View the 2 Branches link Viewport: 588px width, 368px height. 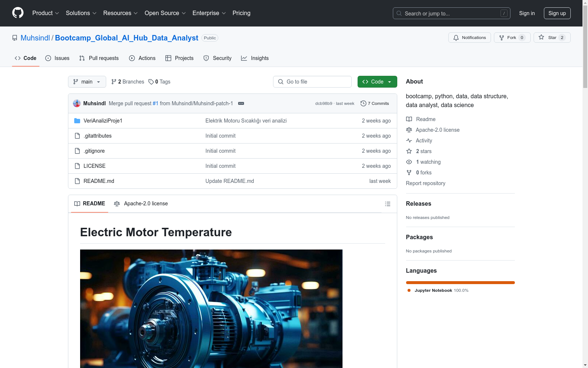128,82
